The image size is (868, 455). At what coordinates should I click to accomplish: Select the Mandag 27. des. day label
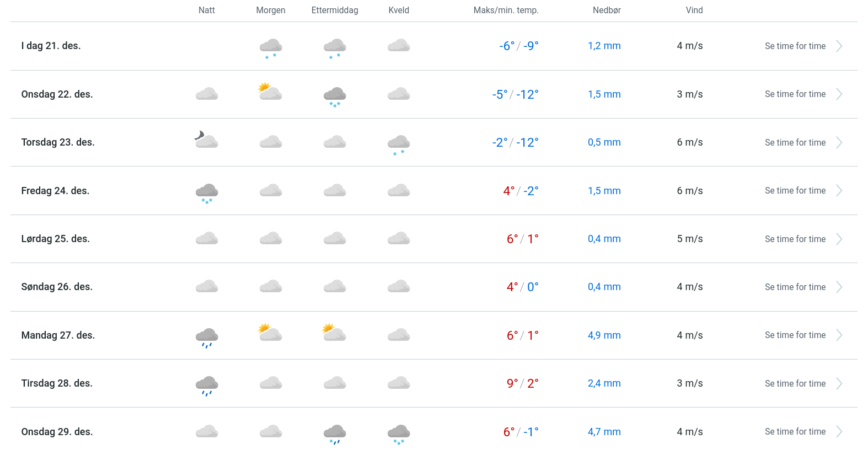(58, 335)
